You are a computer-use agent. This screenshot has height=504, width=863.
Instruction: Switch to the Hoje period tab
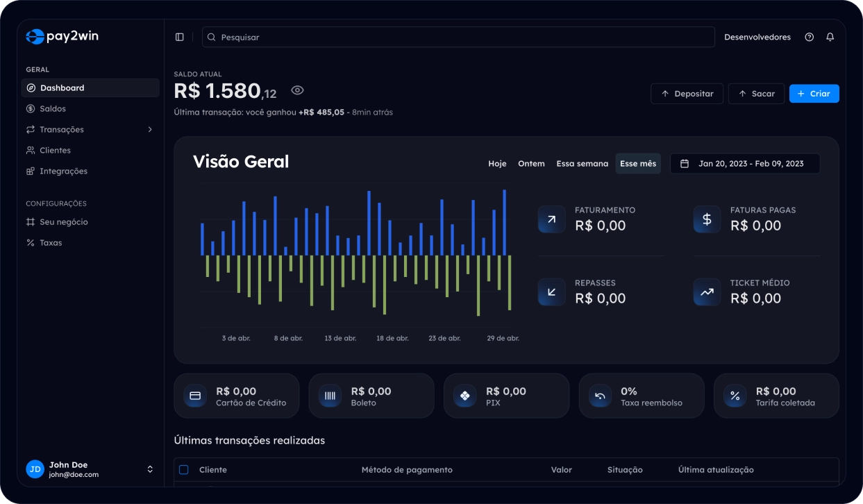(497, 164)
